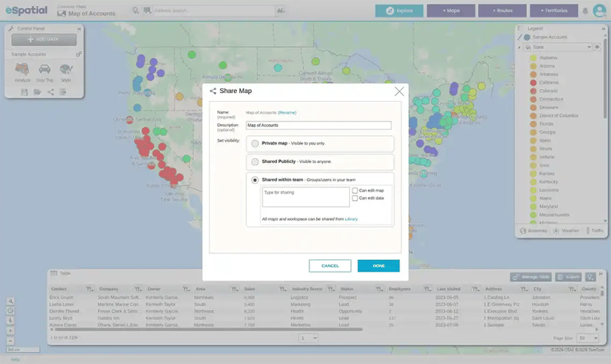Toggle the Sample Accounts layer checkmark
Screen dimensions: 611x364
[520, 37]
